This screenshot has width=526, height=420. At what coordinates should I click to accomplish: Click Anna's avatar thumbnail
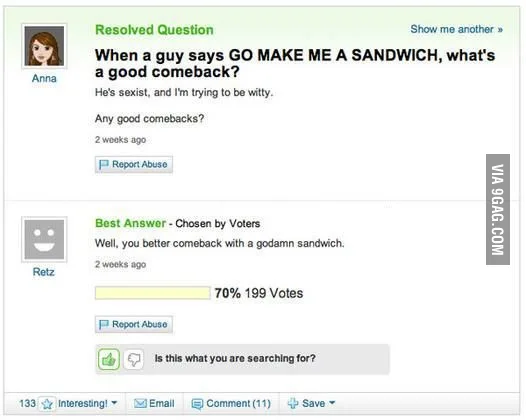coord(44,46)
